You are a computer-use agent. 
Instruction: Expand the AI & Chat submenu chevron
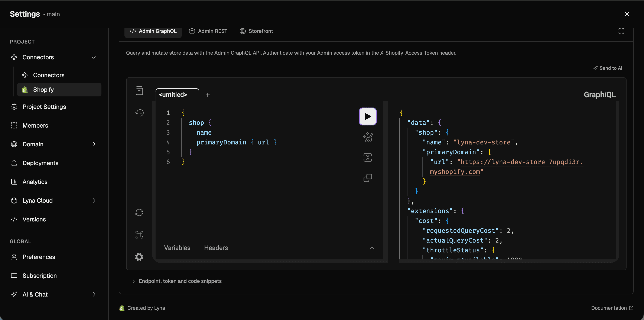click(94, 294)
